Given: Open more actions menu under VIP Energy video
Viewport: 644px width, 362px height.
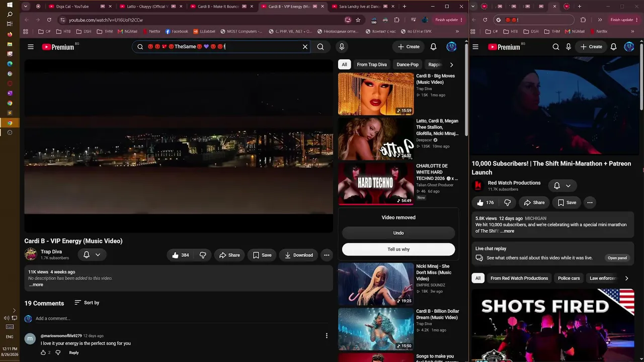Looking at the screenshot, I should pos(327,255).
